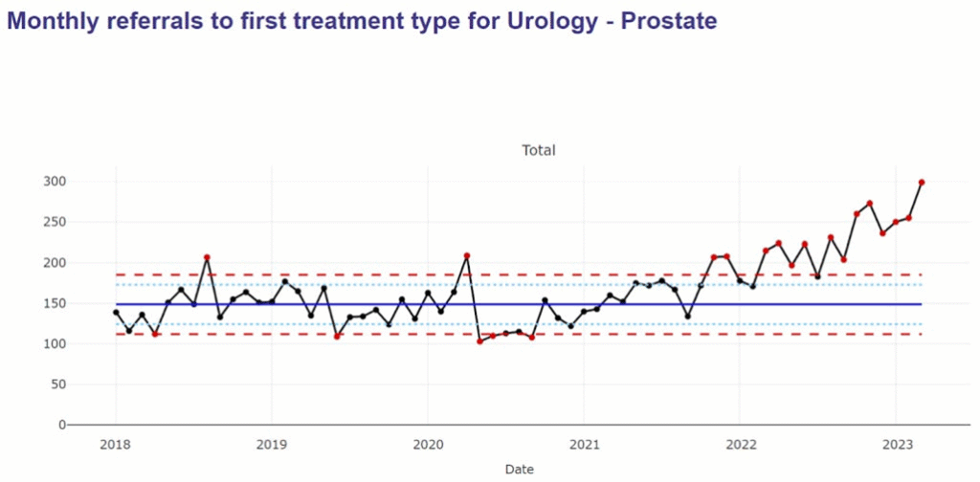Click the 2021 x-axis tick label
Image resolution: width=980 pixels, height=482 pixels.
click(584, 444)
